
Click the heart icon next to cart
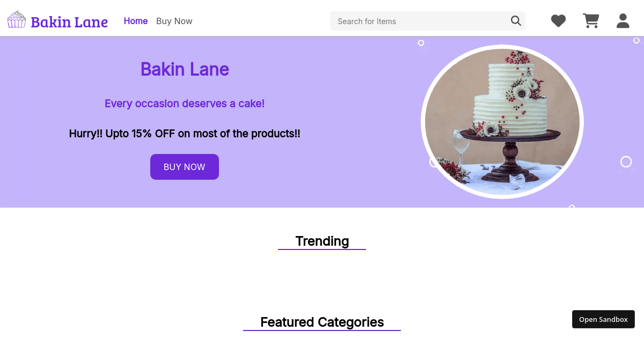[x=558, y=20]
